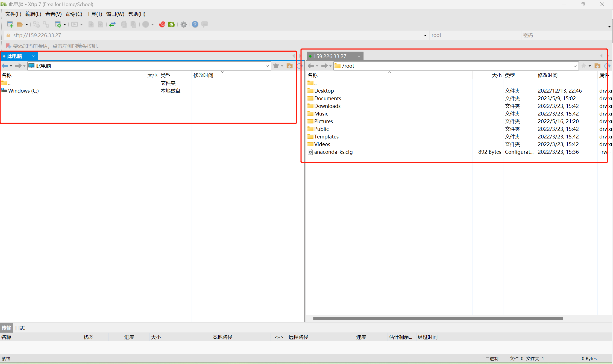
Task: Open the gray circle dropdown arrow
Action: [152, 25]
